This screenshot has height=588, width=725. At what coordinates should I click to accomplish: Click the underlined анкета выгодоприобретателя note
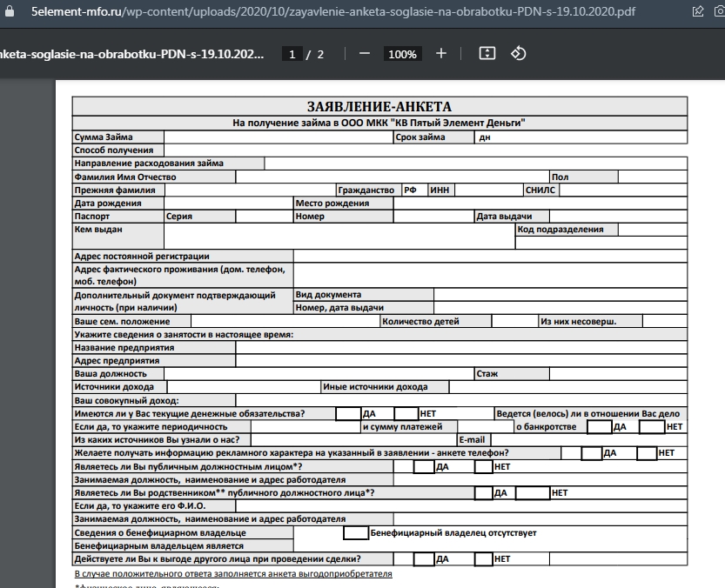(233, 574)
